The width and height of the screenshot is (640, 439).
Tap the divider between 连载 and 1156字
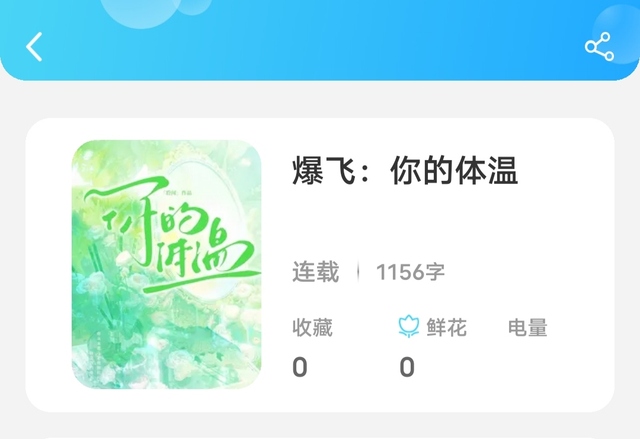point(358,272)
